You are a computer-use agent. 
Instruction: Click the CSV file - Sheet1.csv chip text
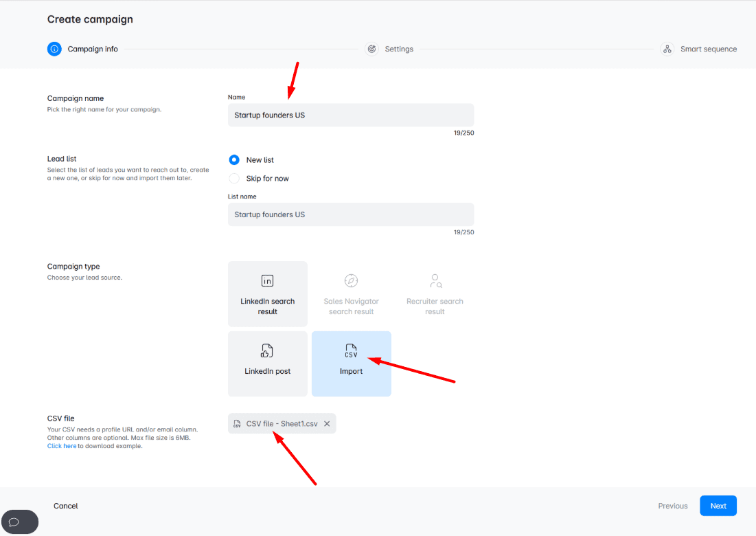coord(282,423)
